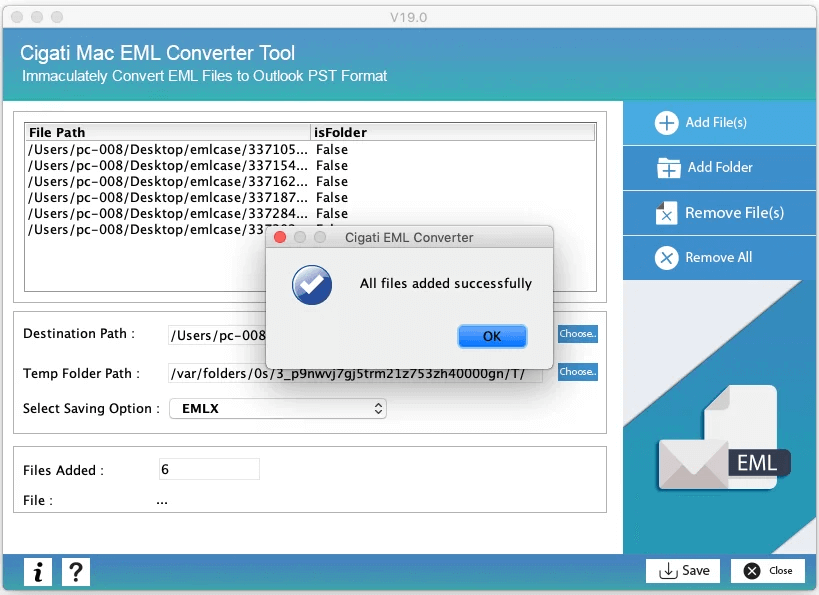819x595 pixels.
Task: Click the EML envelope logo
Action: (723, 439)
